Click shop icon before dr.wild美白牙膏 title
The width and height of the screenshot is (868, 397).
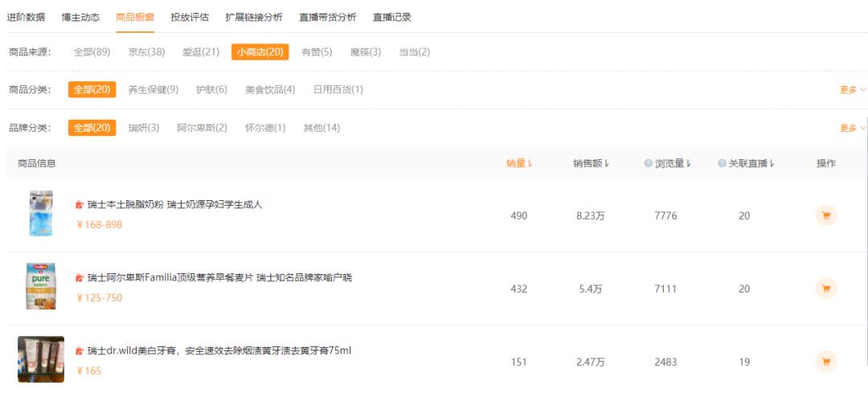click(x=80, y=351)
